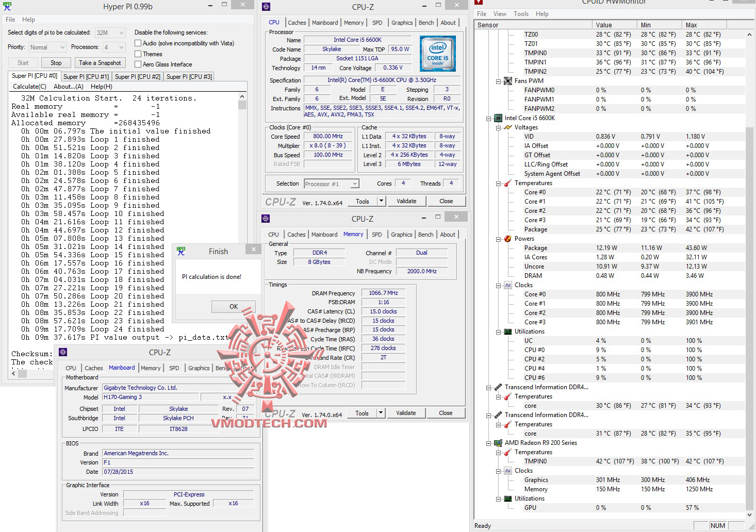Click the Take a Snapshot button
756x532 pixels.
[100, 63]
